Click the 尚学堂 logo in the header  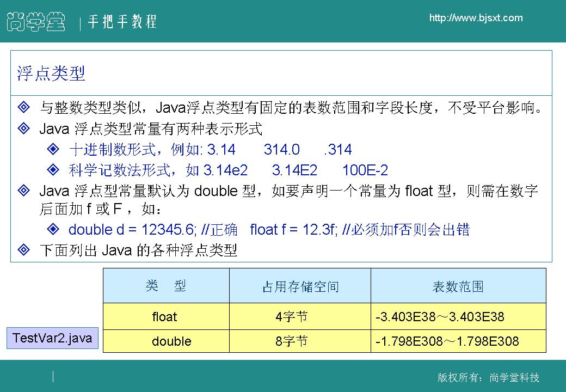point(36,22)
